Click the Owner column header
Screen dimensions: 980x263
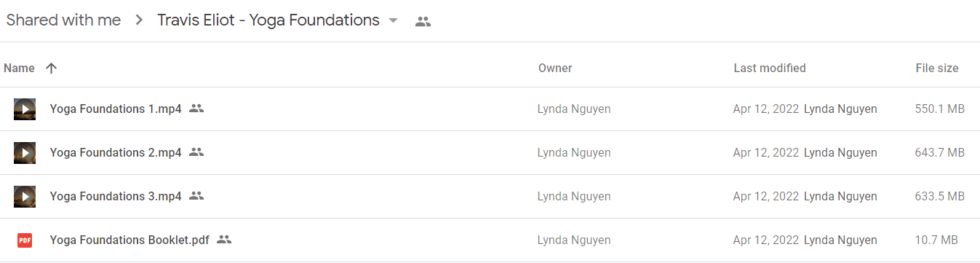[x=555, y=68]
